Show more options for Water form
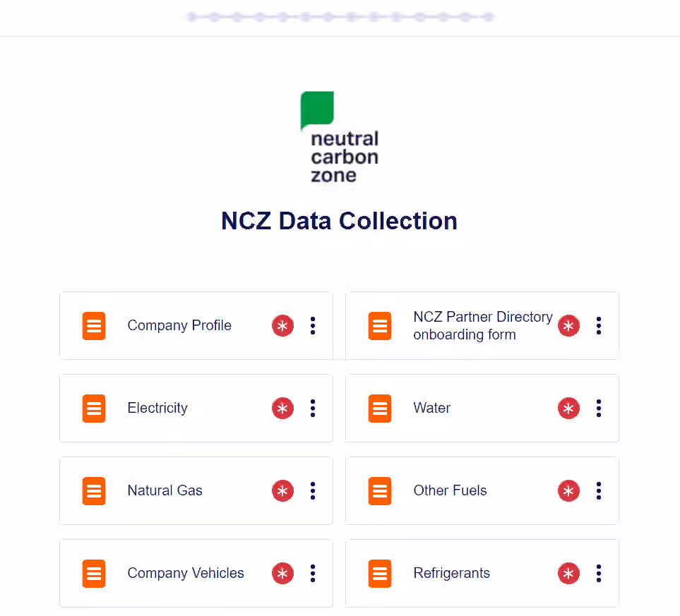This screenshot has width=680, height=616. click(599, 408)
